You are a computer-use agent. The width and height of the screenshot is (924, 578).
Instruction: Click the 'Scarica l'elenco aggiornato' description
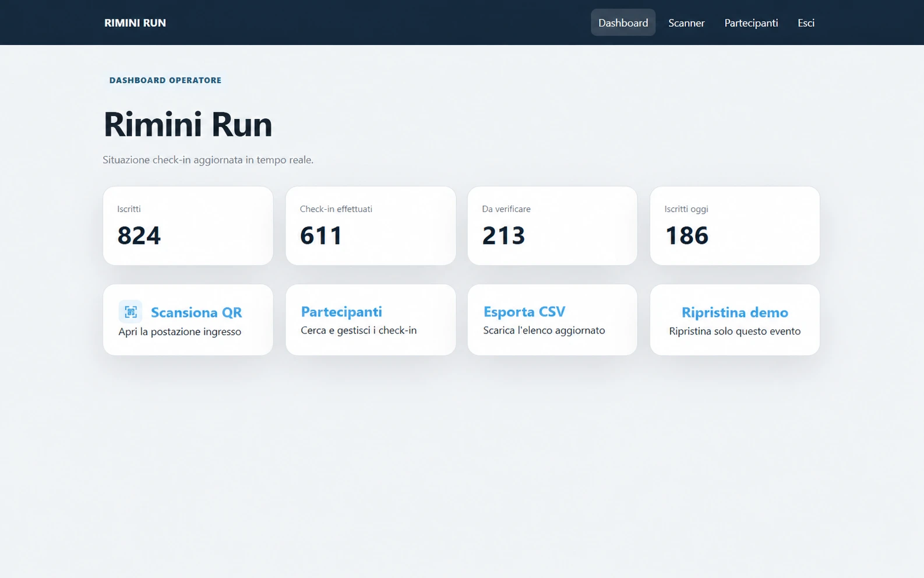click(544, 330)
